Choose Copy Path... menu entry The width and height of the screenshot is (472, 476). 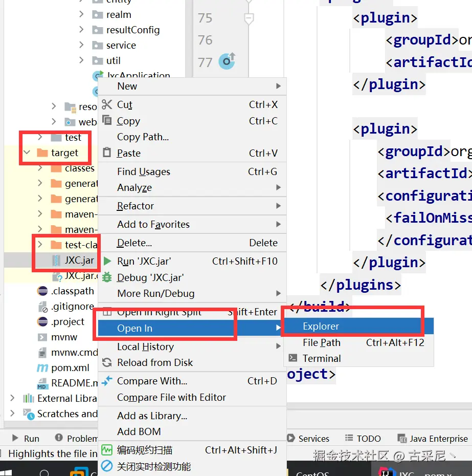pyautogui.click(x=192, y=137)
